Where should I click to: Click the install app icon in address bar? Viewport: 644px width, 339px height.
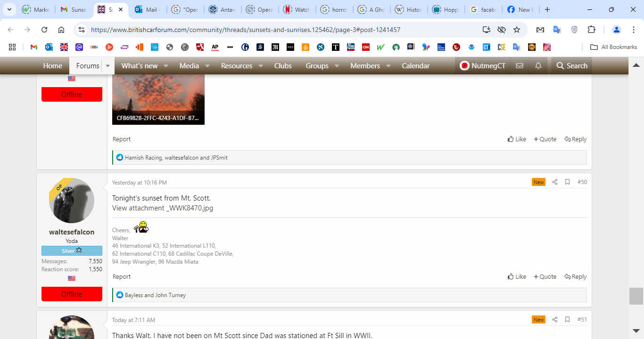[487, 30]
